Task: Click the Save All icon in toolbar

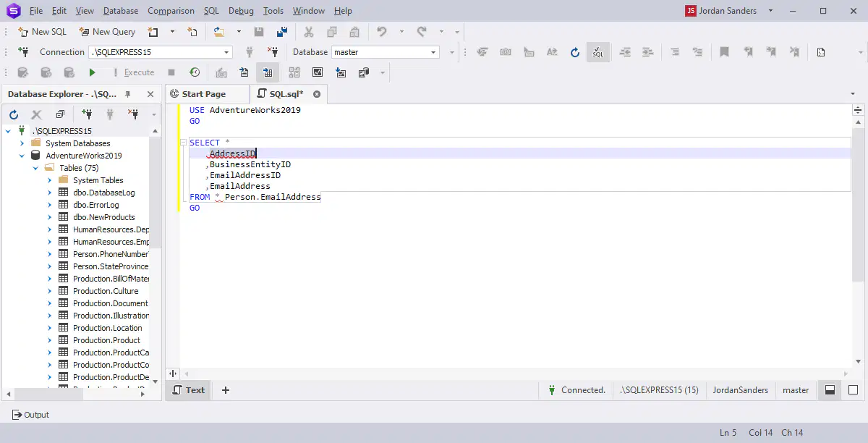Action: click(282, 32)
